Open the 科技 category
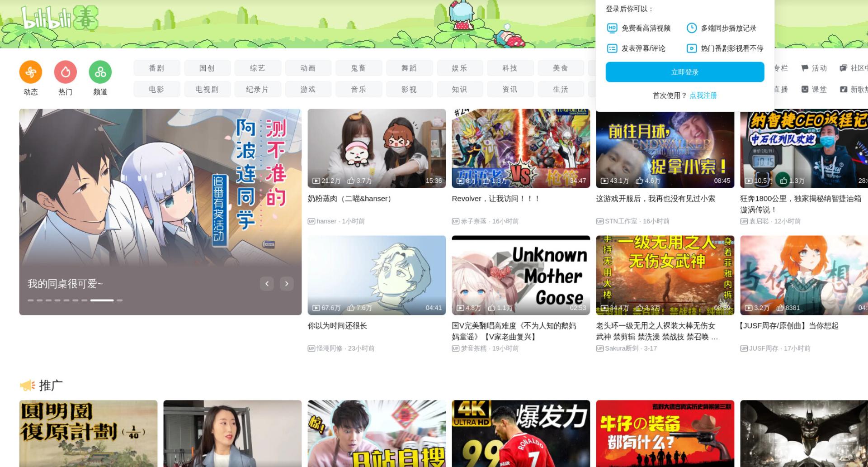This screenshot has width=868, height=467. (510, 68)
